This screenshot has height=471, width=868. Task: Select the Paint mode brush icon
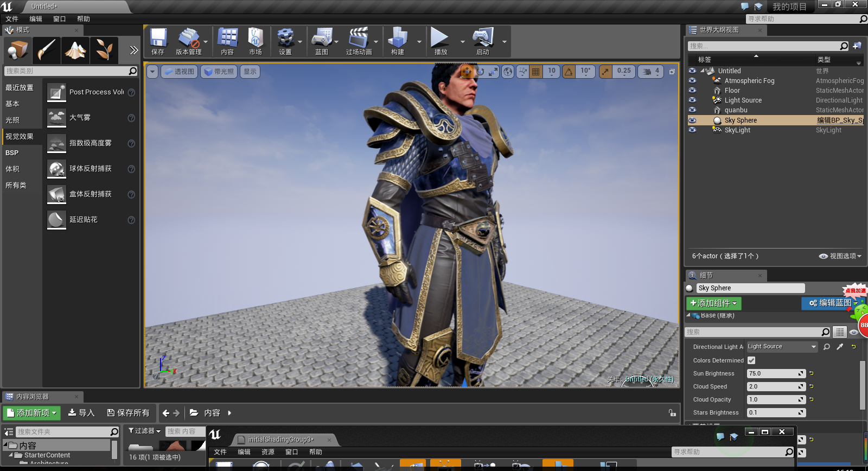[x=47, y=50]
